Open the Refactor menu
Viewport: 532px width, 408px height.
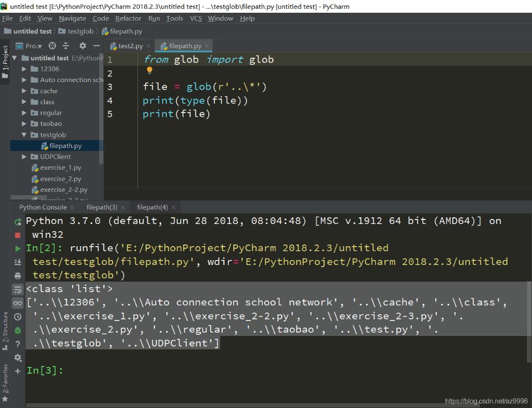click(x=128, y=18)
